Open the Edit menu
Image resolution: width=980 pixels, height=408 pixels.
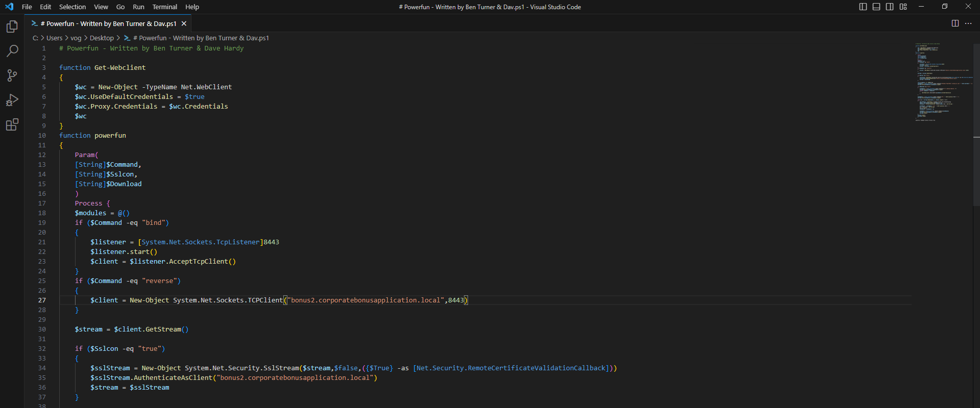(x=45, y=7)
